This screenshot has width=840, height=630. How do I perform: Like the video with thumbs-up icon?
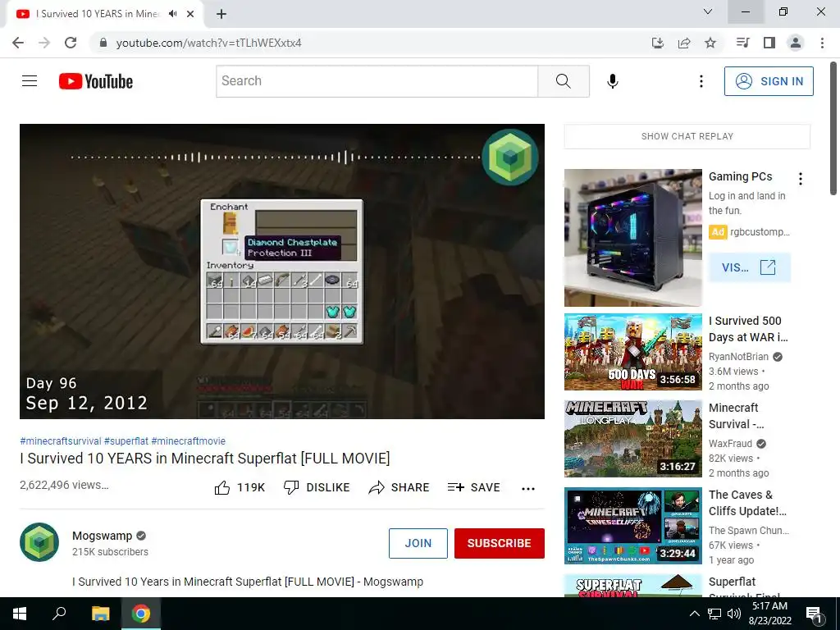[222, 487]
